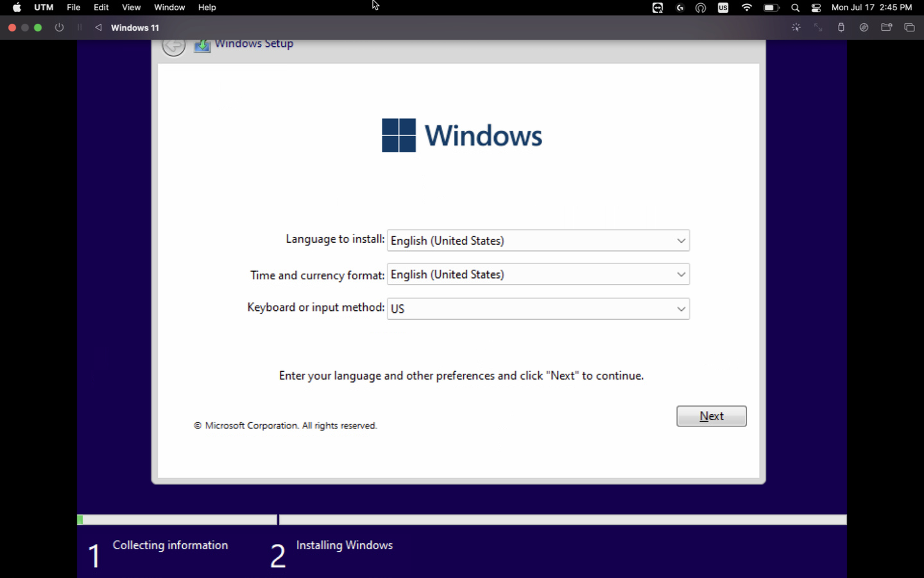The height and width of the screenshot is (578, 924).
Task: Click the VM power button icon
Action: point(60,28)
